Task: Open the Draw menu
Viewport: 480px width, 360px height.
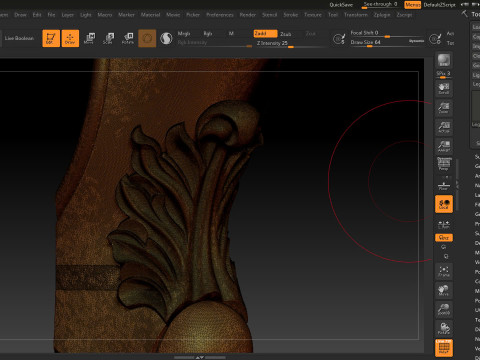Action: 20,15
